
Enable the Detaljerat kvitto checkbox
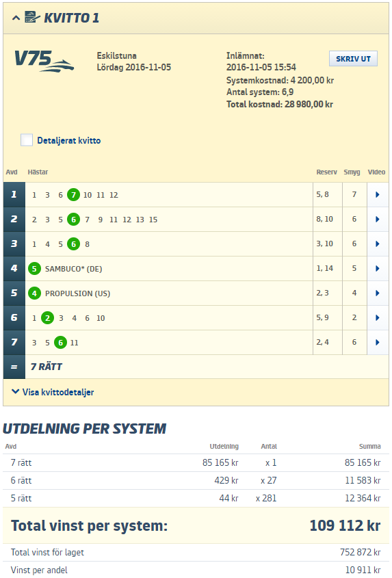click(27, 140)
